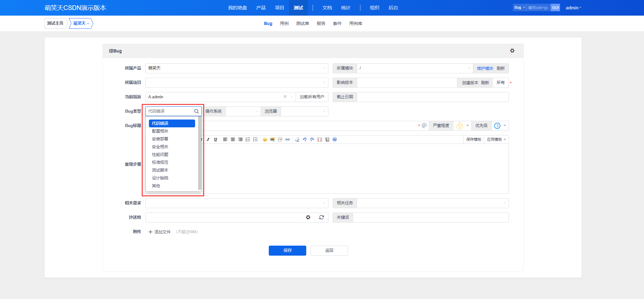This screenshot has width=644, height=299.
Task: Click 加载所有用户 button
Action: (x=312, y=97)
